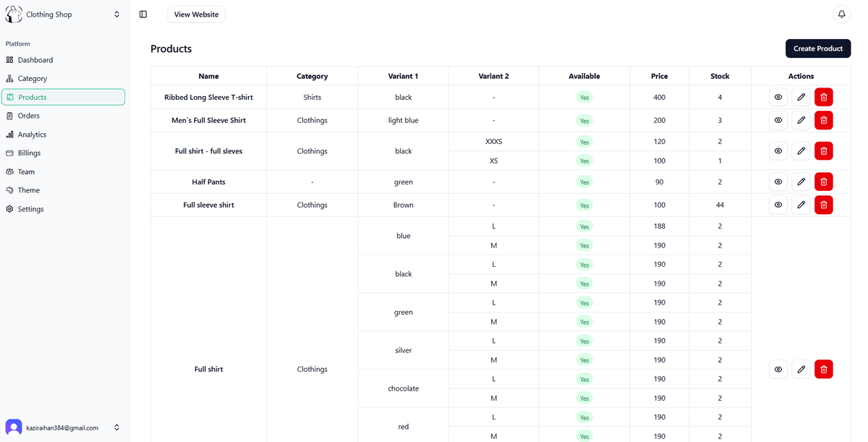Image resolution: width=868 pixels, height=442 pixels.
Task: Select Products in sidebar
Action: [64, 97]
